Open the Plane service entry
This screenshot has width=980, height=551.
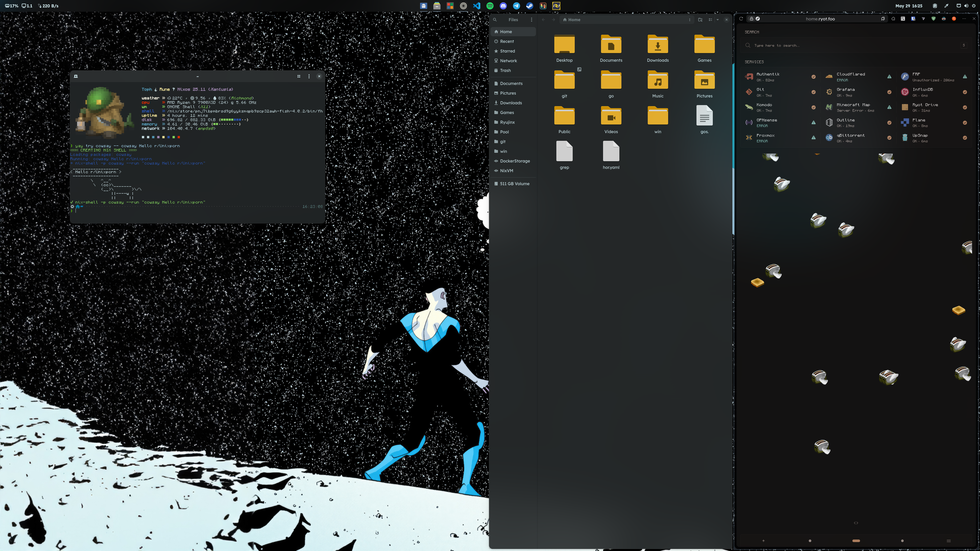click(918, 120)
